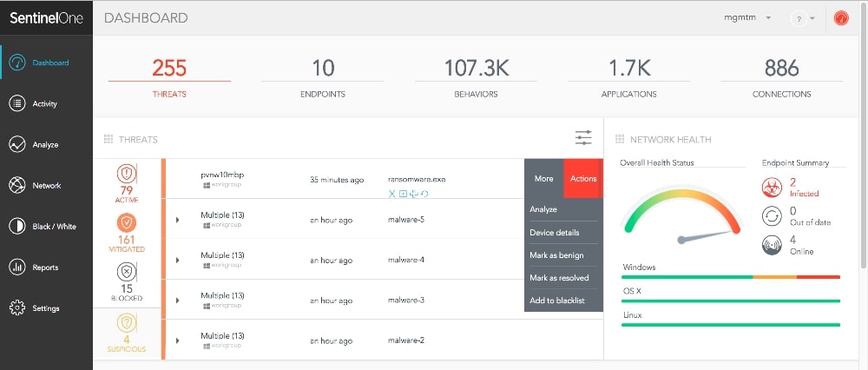Image resolution: width=868 pixels, height=370 pixels.
Task: Click the Analyze chart icon in sidebar
Action: point(16,144)
